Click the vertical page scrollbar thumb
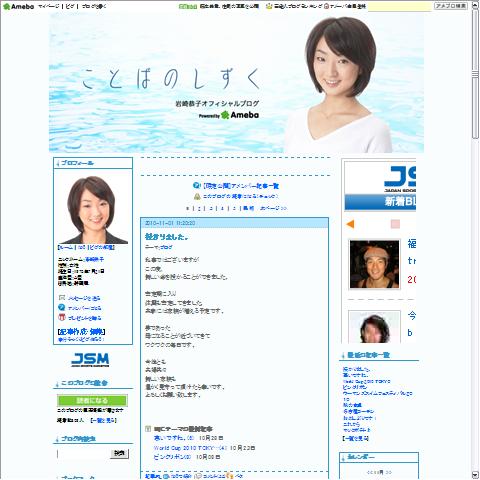 coord(475,73)
